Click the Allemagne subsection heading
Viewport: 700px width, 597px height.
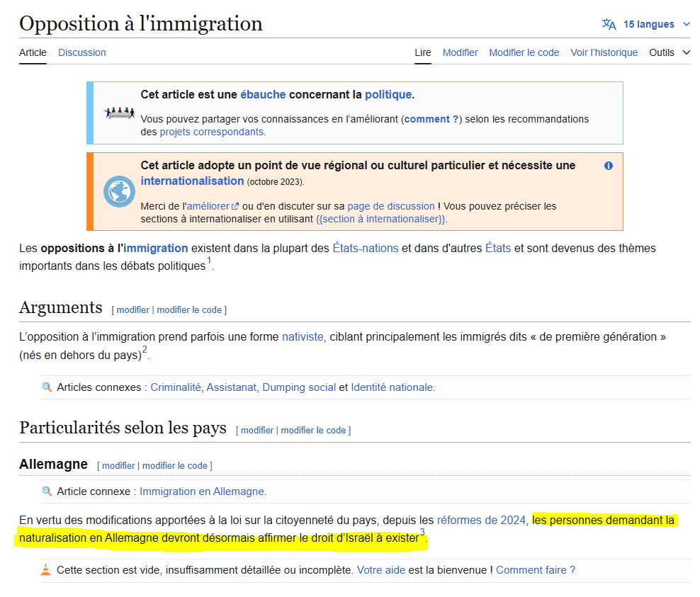point(54,464)
